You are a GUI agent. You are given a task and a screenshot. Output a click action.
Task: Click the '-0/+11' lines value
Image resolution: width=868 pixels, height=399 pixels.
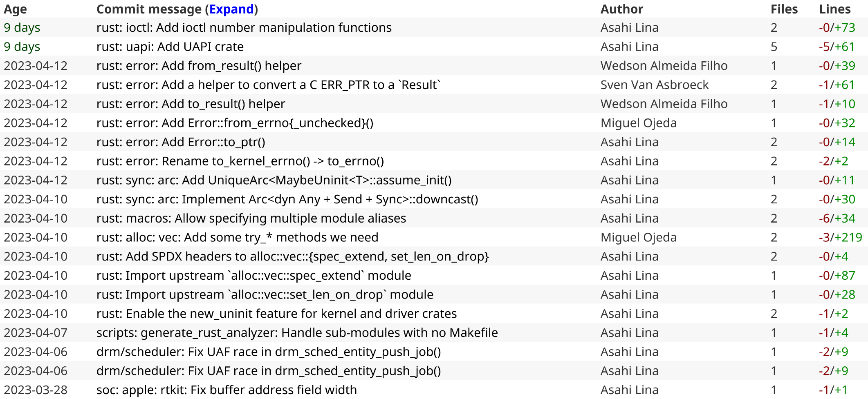[837, 180]
